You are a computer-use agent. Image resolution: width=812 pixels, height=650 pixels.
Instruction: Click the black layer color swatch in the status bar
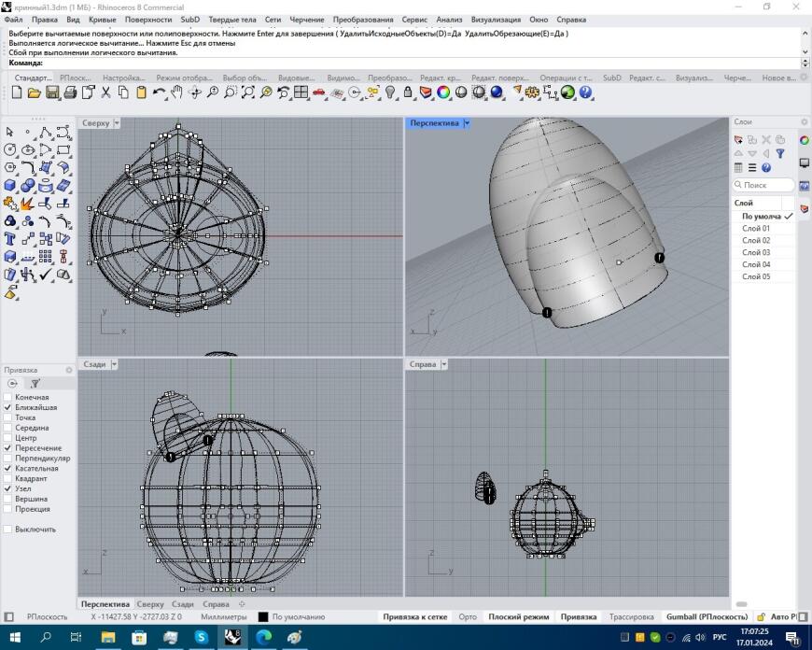coord(263,616)
